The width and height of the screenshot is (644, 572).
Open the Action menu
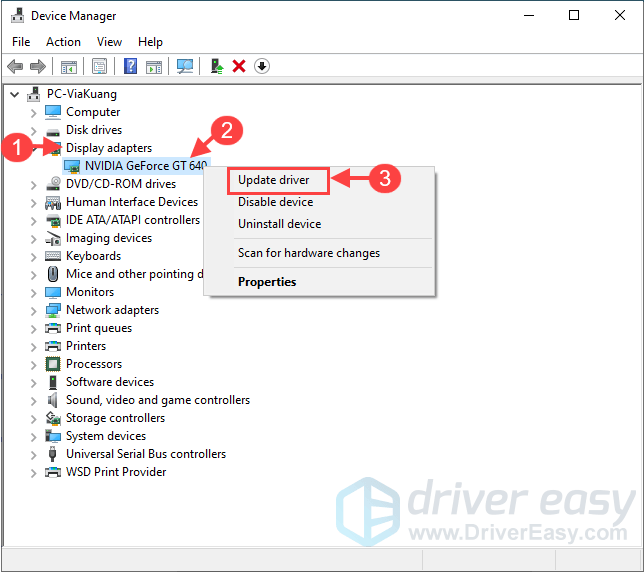(63, 42)
